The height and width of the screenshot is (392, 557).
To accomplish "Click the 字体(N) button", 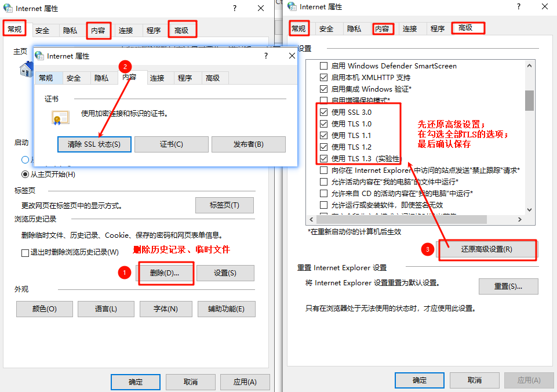I will click(x=166, y=309).
